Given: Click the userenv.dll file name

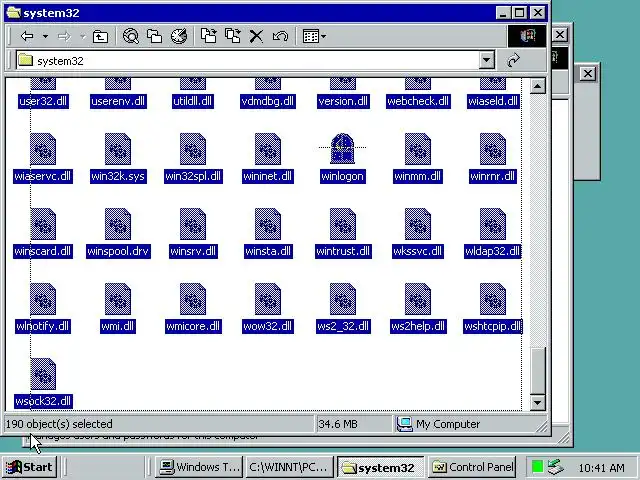Looking at the screenshot, I should click(118, 101).
